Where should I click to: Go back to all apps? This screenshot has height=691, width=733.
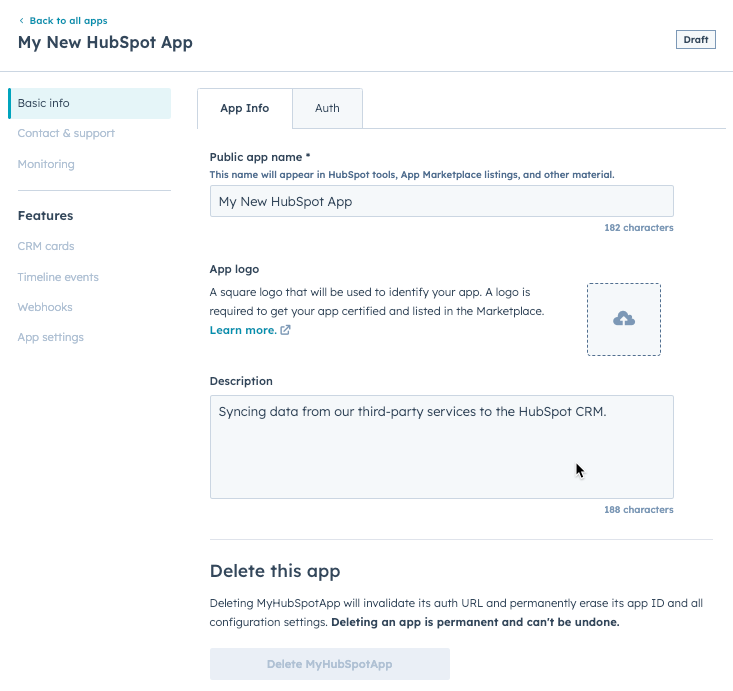click(68, 21)
